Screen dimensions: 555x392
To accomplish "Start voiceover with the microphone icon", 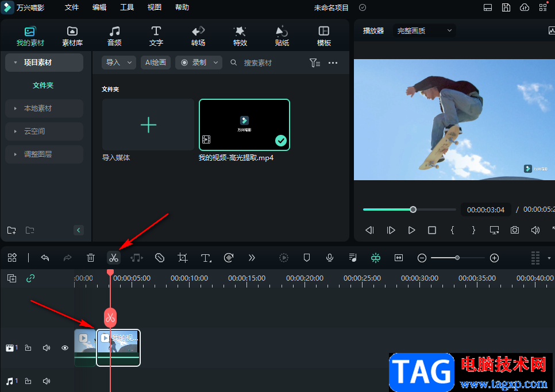I will coord(330,258).
